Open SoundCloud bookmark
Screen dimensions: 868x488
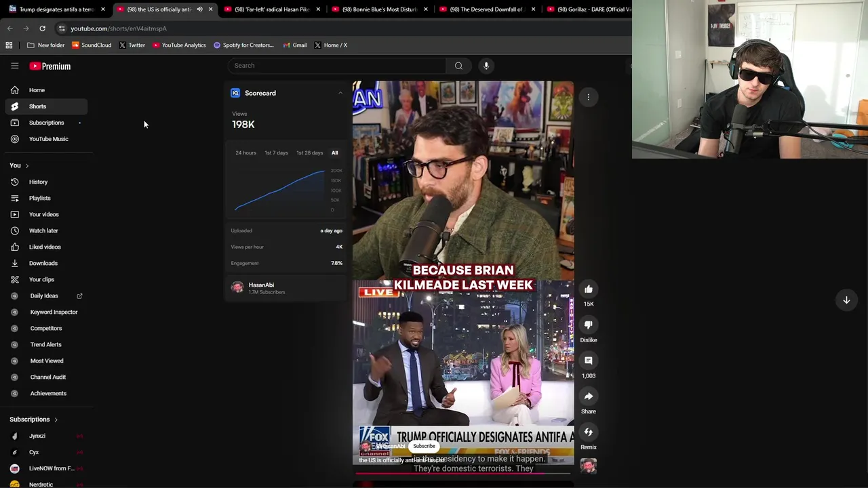pos(92,45)
